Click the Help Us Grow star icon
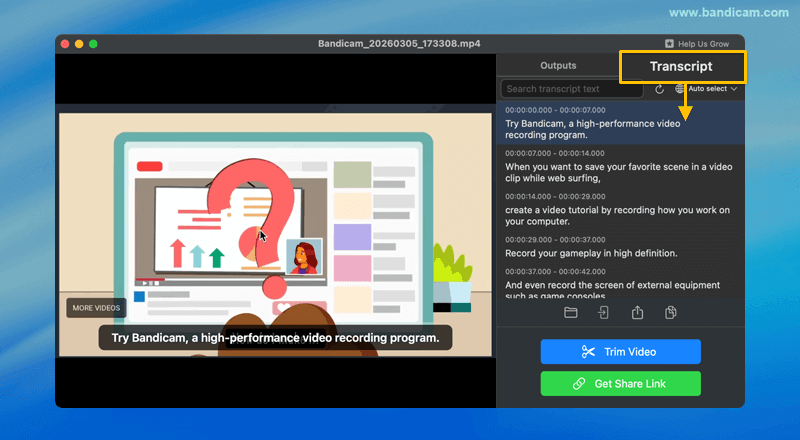The width and height of the screenshot is (800, 440). [670, 44]
